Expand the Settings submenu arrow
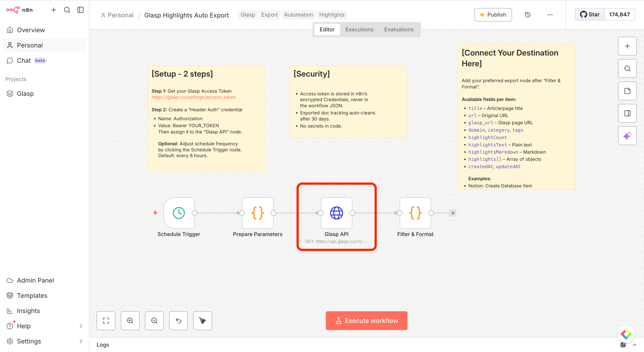The width and height of the screenshot is (644, 352). (x=81, y=341)
